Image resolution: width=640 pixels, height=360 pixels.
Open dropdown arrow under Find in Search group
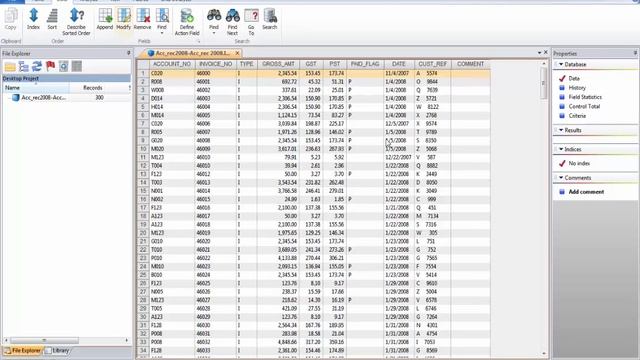click(x=214, y=33)
